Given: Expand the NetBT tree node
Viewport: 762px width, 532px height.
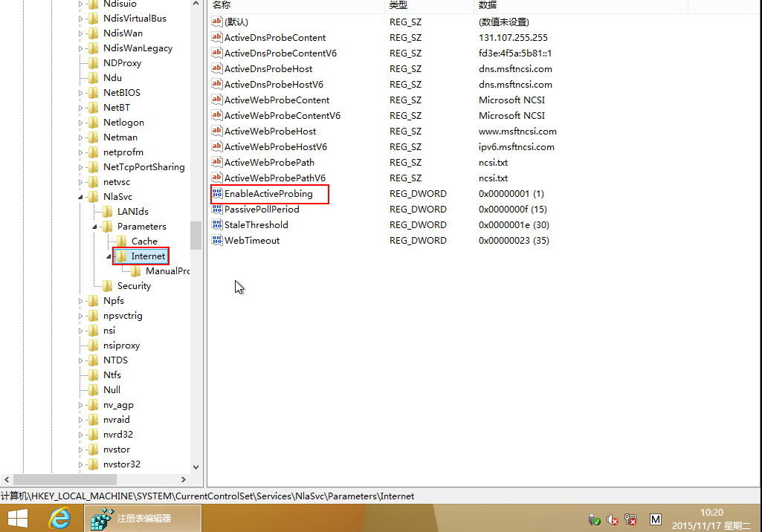Looking at the screenshot, I should pyautogui.click(x=81, y=108).
